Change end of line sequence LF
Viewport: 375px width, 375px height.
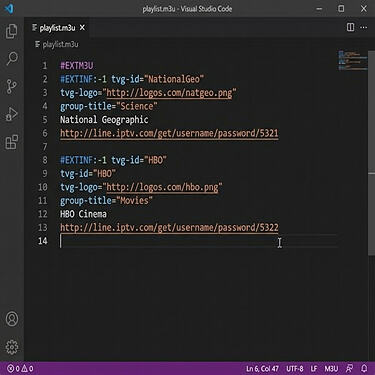coord(314,368)
